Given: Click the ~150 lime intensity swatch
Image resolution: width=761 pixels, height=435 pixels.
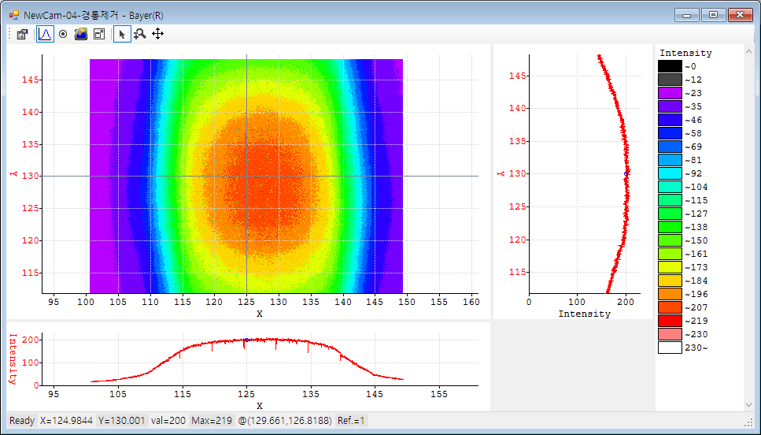Looking at the screenshot, I should point(670,241).
